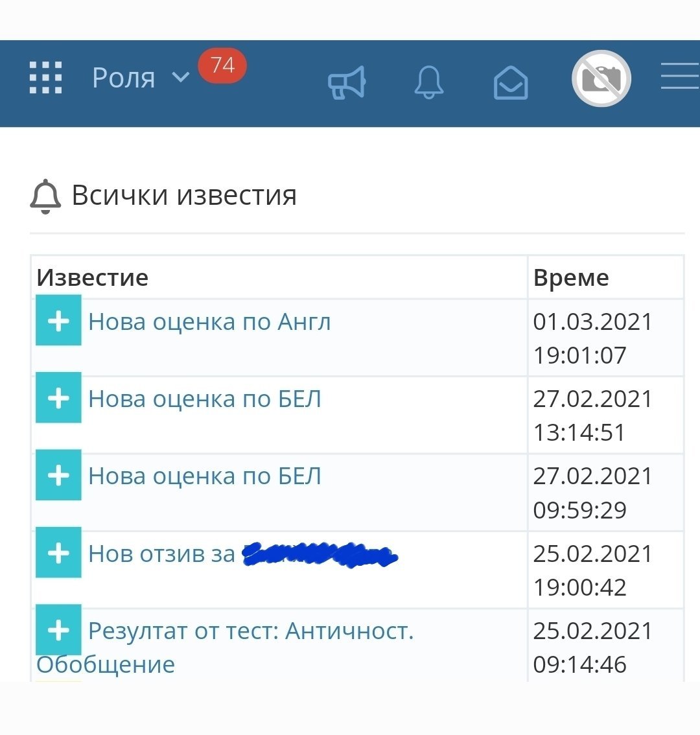Expand the Нова оценка по Англ row
Screen dimensions: 700x735
[58, 320]
